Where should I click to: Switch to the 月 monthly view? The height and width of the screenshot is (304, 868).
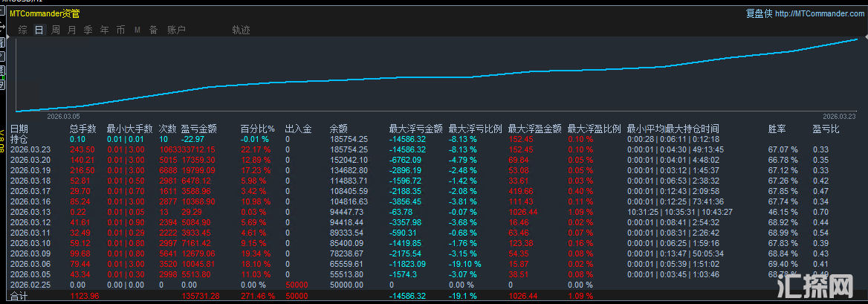(71, 30)
